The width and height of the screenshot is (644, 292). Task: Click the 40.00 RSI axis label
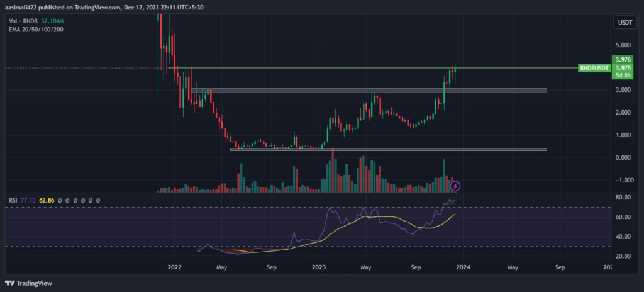(623, 237)
